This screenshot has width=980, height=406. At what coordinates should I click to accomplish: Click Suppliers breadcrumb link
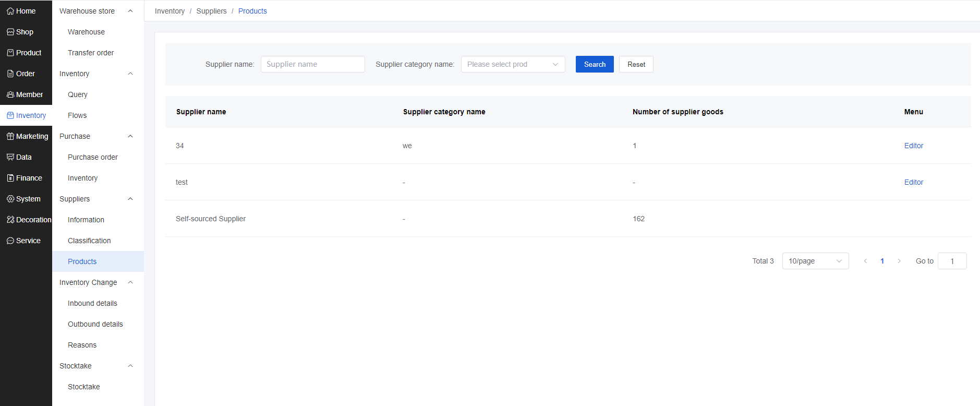211,11
